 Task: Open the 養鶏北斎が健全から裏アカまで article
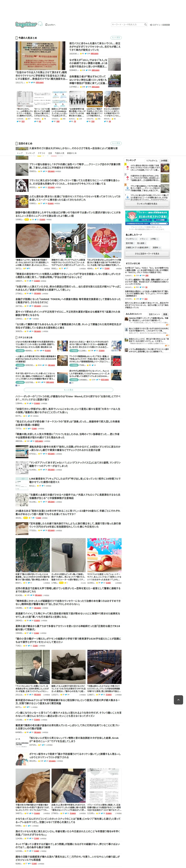[x=68, y=628]
